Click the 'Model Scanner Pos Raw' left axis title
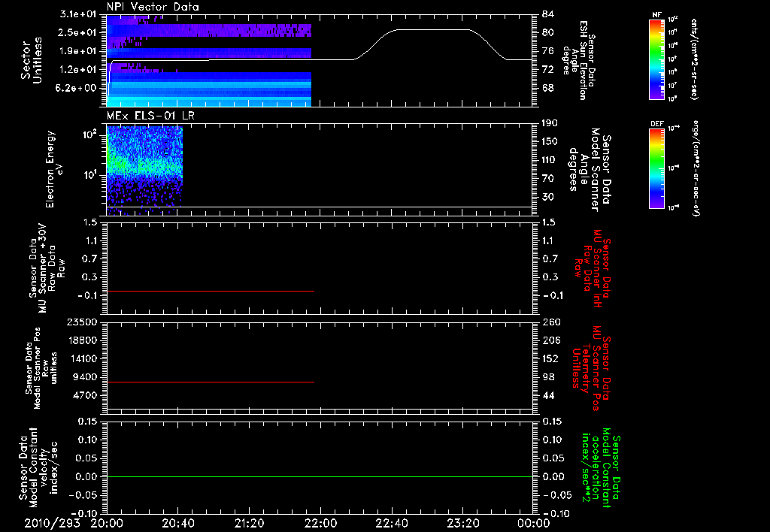Viewport: 770px width, 532px height. tap(42, 368)
